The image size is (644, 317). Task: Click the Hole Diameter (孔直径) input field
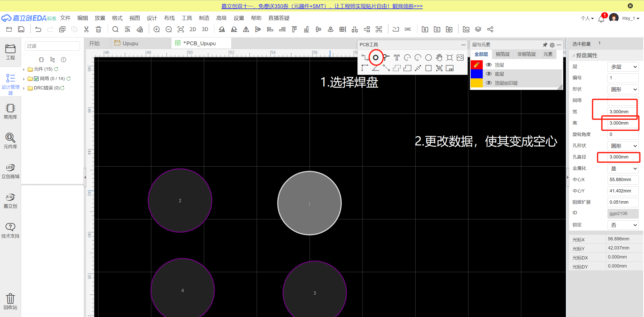coord(623,157)
